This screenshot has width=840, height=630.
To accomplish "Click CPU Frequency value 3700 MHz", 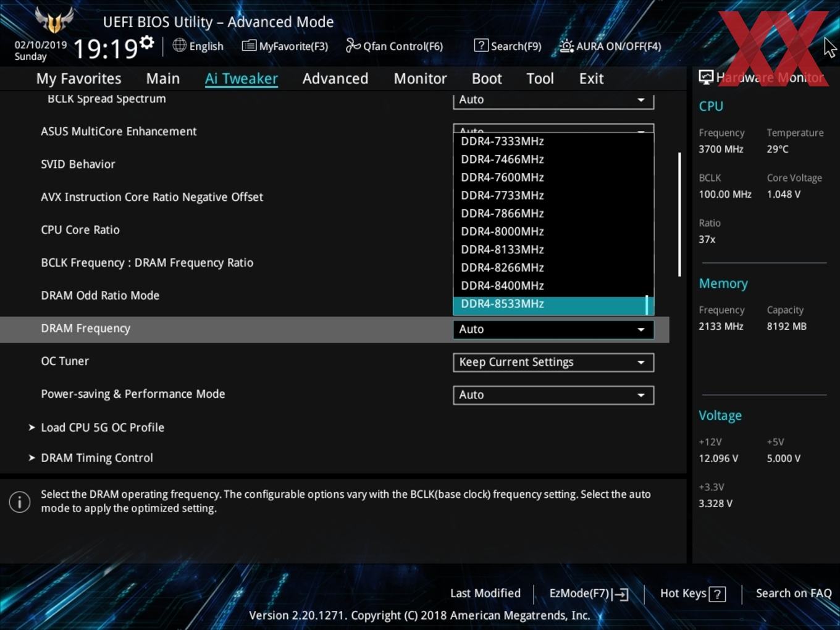I will [x=721, y=149].
